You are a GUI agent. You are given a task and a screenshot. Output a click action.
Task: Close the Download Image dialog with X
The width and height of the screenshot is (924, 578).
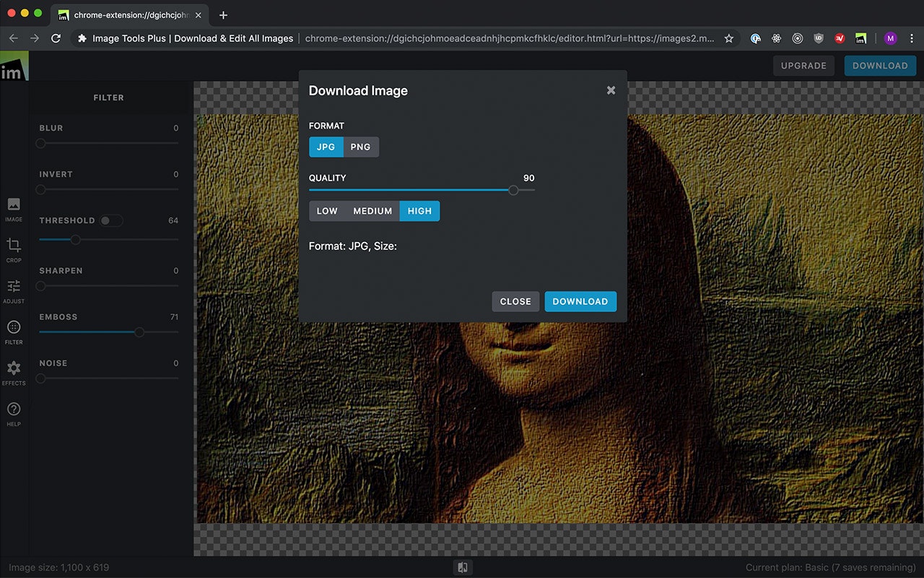(x=611, y=90)
